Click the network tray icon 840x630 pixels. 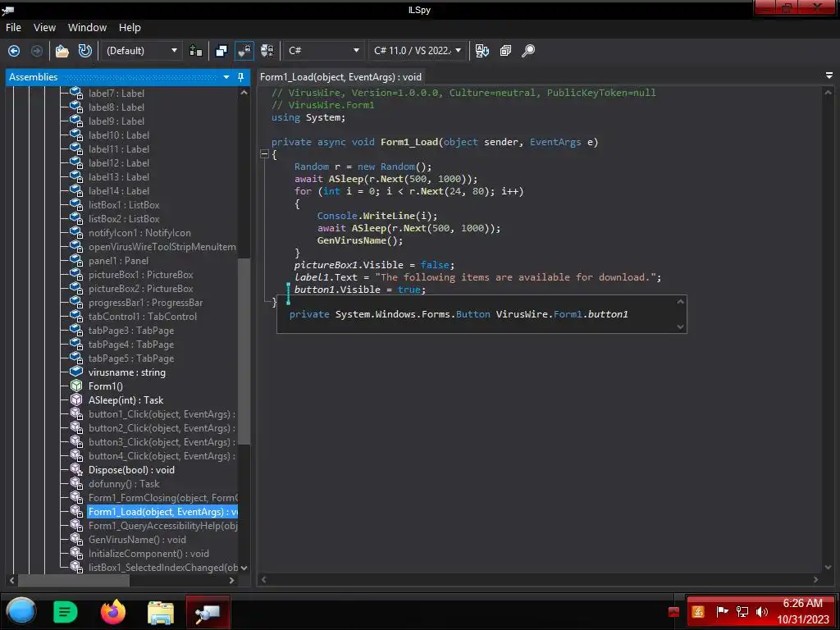coord(742,612)
